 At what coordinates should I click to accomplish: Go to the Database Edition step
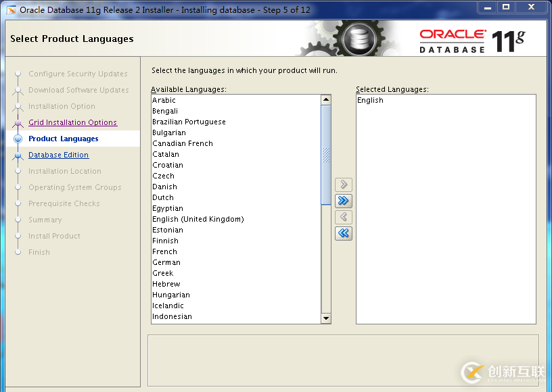(58, 155)
